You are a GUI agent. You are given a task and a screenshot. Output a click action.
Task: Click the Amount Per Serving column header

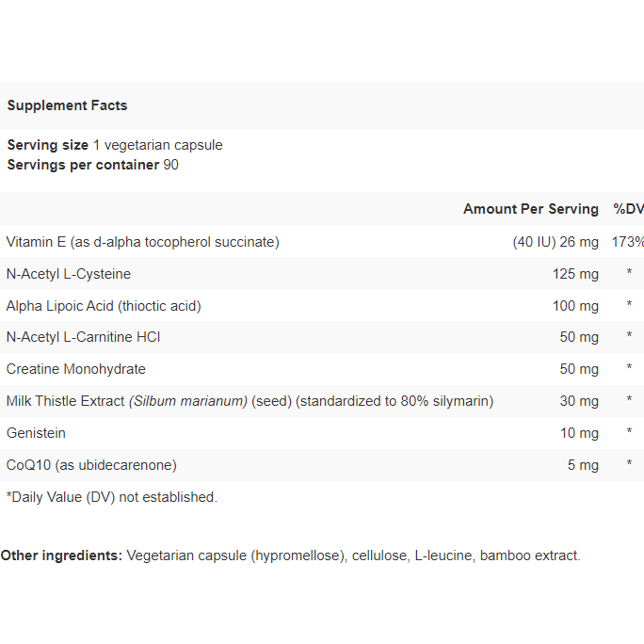[531, 209]
